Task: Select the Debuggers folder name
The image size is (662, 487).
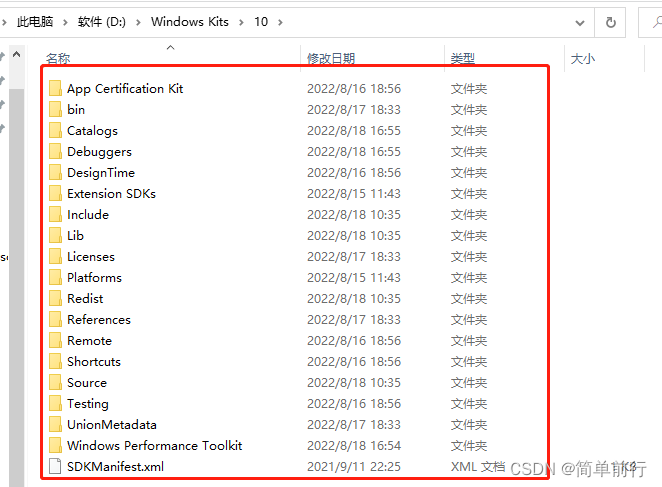Action: coord(99,152)
